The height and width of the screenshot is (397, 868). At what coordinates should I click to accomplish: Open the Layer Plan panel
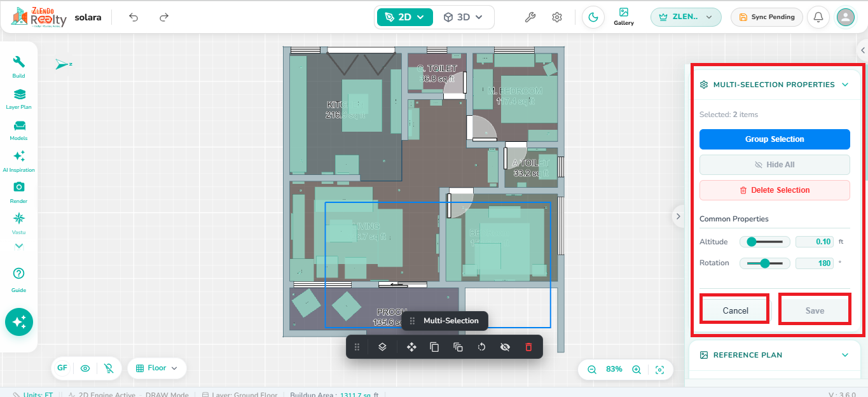click(19, 99)
